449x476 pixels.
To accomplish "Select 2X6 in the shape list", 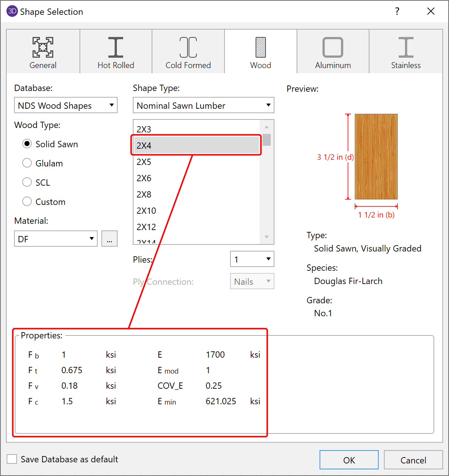I will click(144, 178).
